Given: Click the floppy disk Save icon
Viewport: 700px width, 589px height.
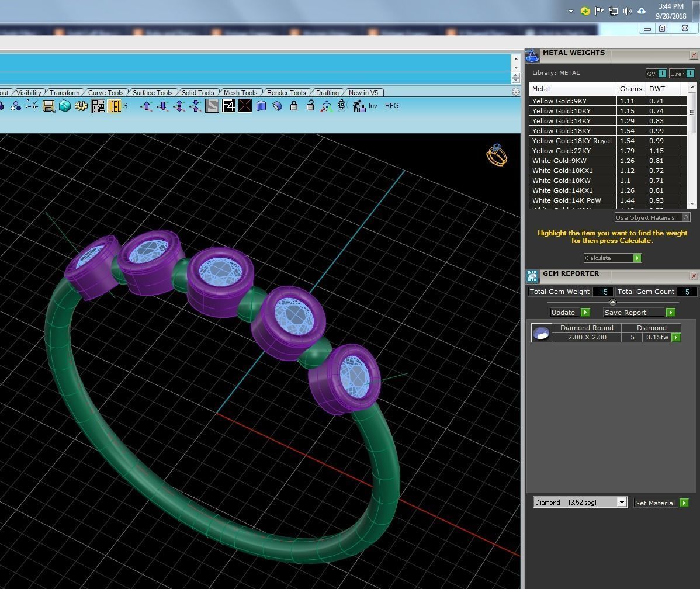Looking at the screenshot, I should pos(48,106).
